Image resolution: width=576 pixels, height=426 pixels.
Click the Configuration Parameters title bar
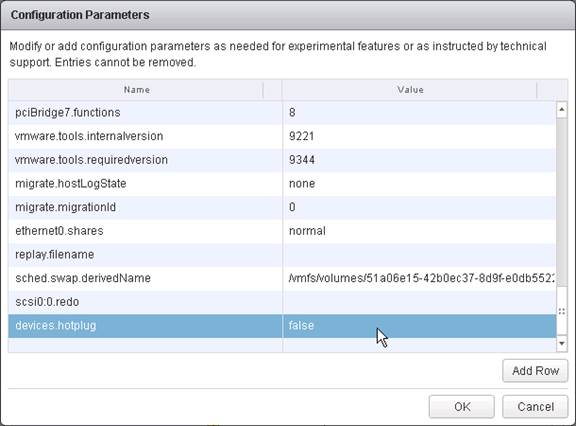pos(288,15)
